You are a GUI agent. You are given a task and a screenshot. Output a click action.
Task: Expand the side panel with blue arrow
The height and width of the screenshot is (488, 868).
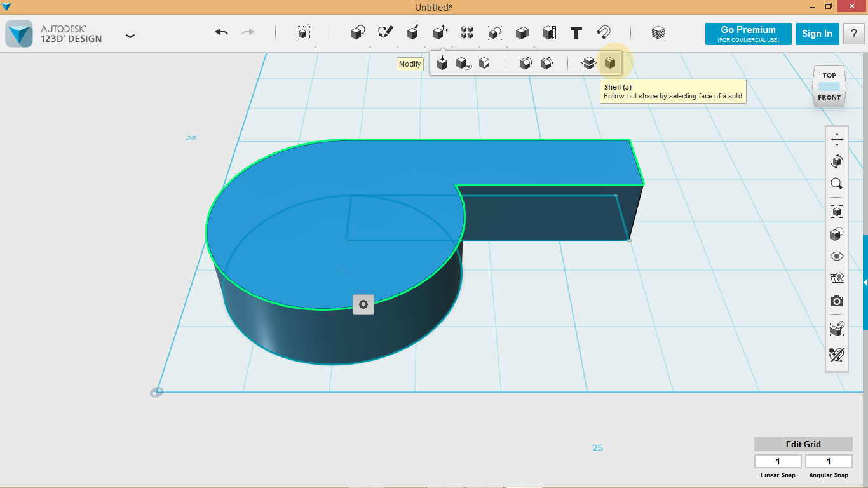point(865,281)
